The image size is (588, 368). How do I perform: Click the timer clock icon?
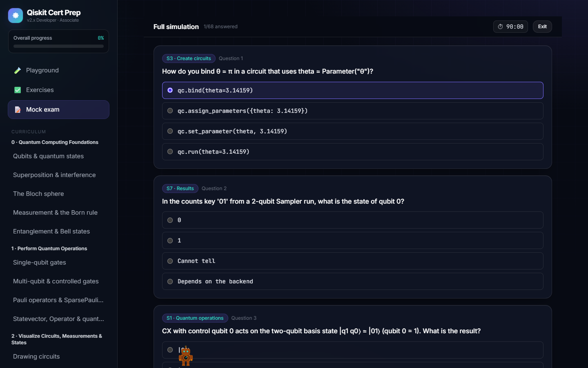click(x=500, y=27)
